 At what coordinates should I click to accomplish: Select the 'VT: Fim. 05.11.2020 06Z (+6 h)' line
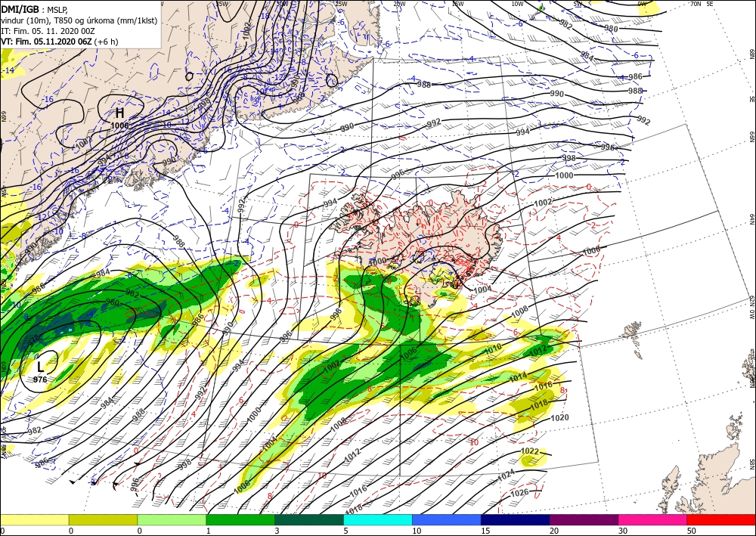(59, 42)
